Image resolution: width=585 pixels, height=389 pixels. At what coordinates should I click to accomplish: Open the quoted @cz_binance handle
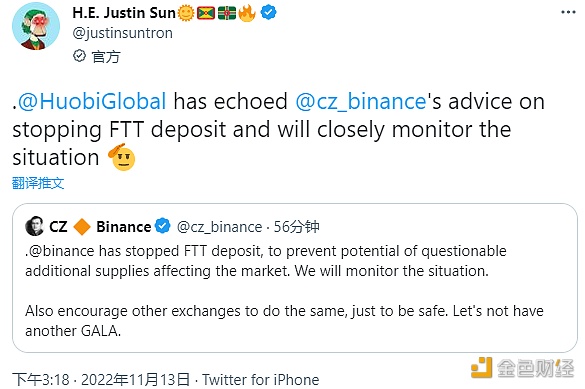[219, 227]
